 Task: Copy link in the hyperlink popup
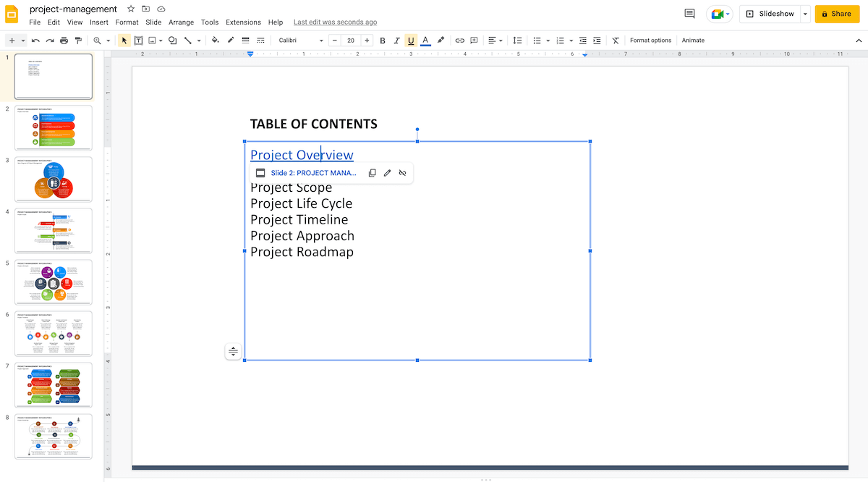[372, 173]
